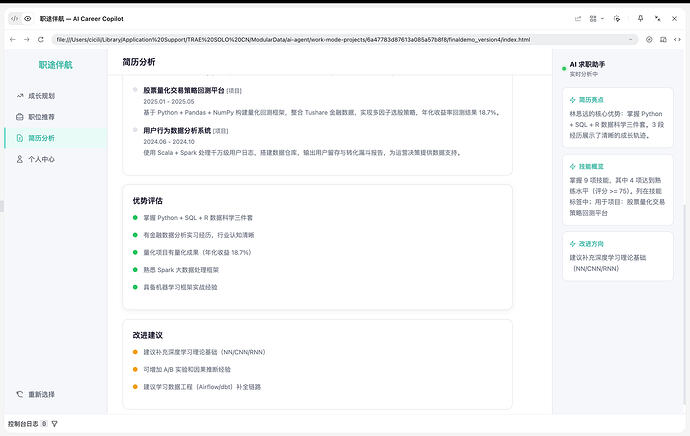This screenshot has width=690, height=436.
Task: Pin the preview window with the pin icon
Action: 640,18
